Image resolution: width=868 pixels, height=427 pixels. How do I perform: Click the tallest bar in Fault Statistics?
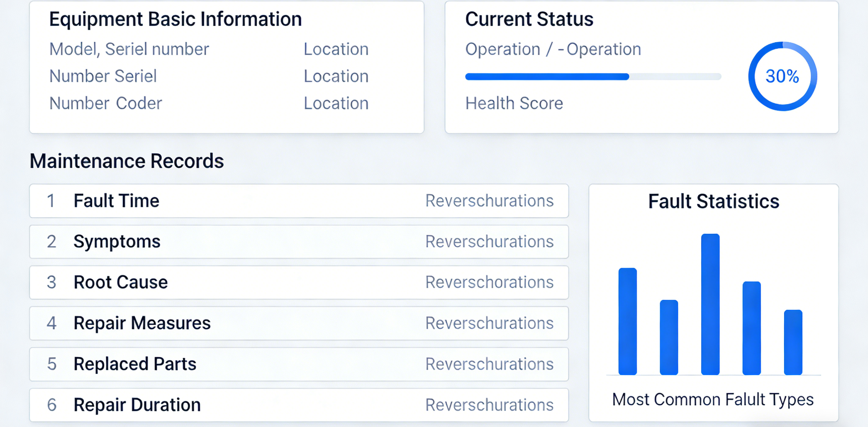(710, 304)
